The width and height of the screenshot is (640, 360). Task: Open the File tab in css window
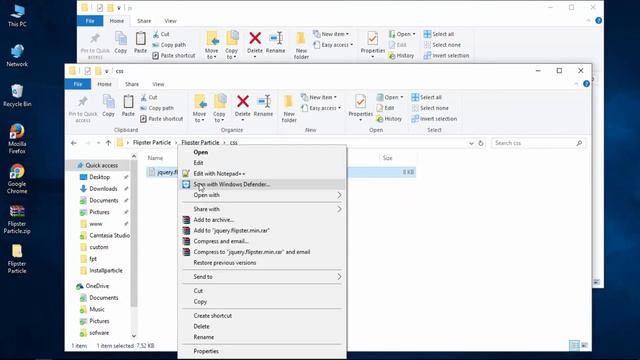[78, 84]
